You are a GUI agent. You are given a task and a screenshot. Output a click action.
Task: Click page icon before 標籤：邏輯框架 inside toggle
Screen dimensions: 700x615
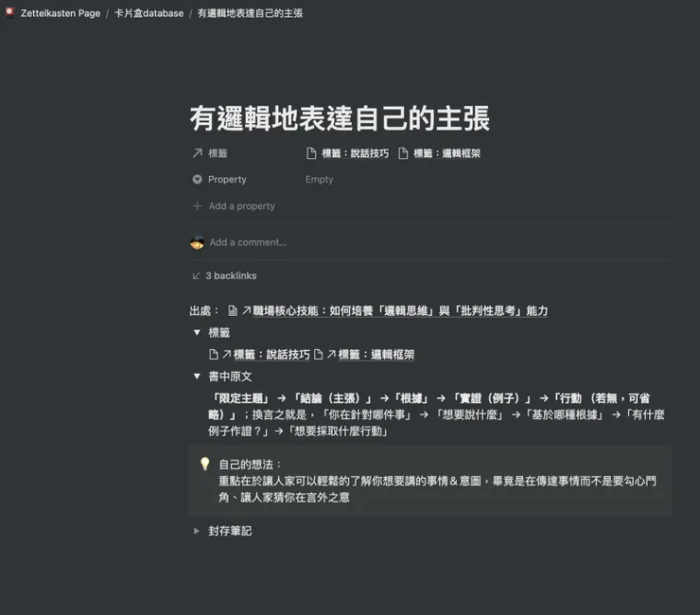pos(318,355)
